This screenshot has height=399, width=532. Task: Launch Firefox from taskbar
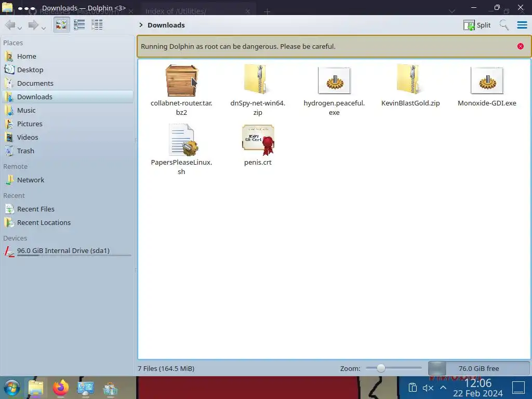pos(61,388)
